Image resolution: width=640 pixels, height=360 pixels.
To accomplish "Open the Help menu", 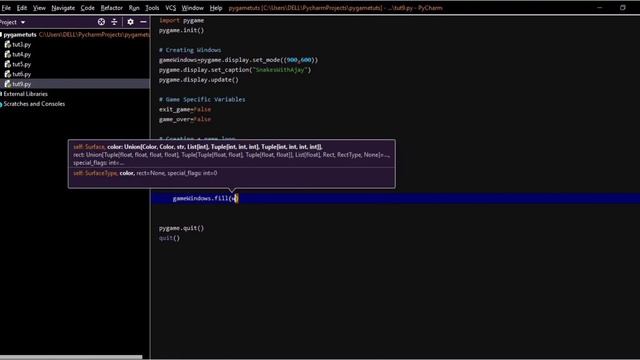I will pyautogui.click(x=216, y=8).
